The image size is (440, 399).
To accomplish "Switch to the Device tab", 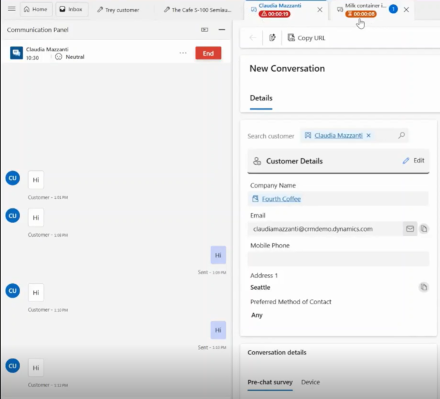I will point(310,382).
